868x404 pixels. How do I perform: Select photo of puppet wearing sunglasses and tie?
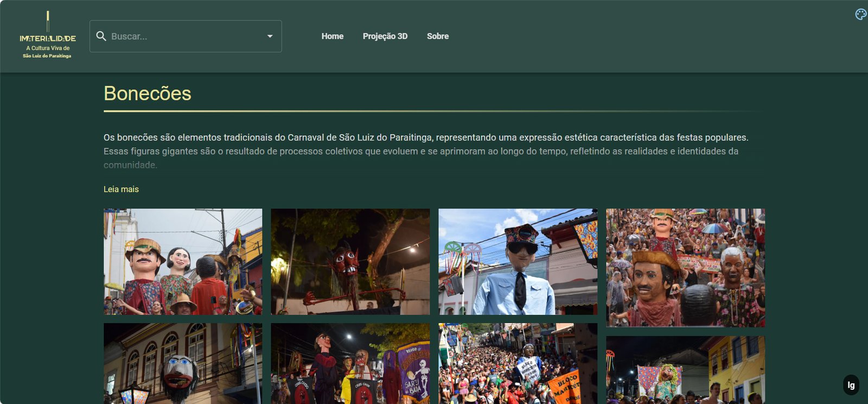tap(518, 262)
